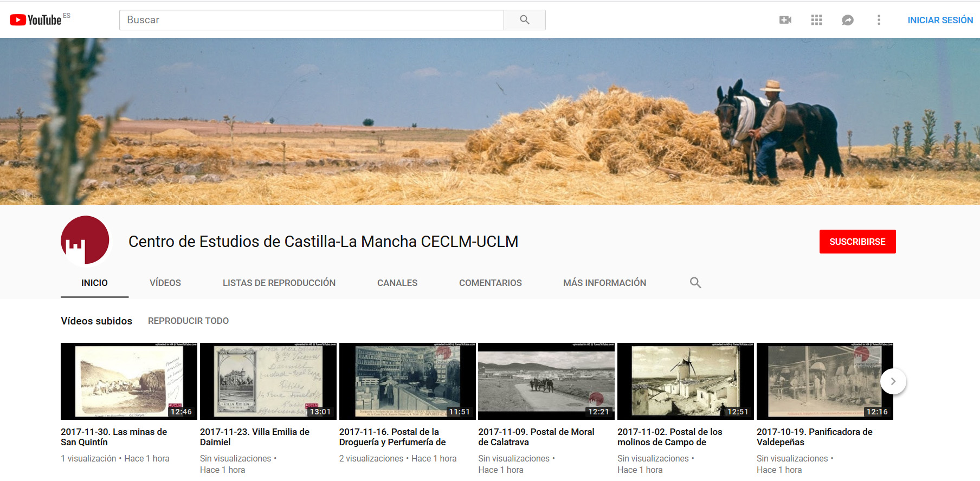The width and height of the screenshot is (980, 481).
Task: Subscribe with SUSCRIBIRSE button
Action: (x=857, y=242)
